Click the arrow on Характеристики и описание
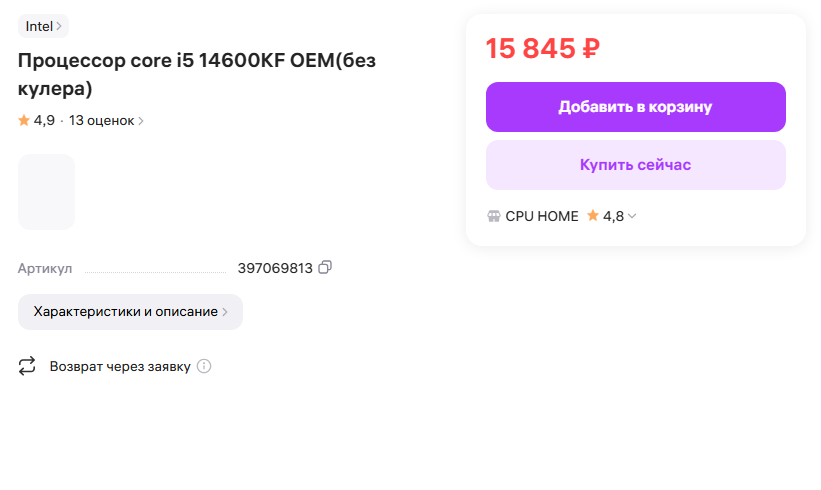This screenshot has width=821, height=490. 225,312
